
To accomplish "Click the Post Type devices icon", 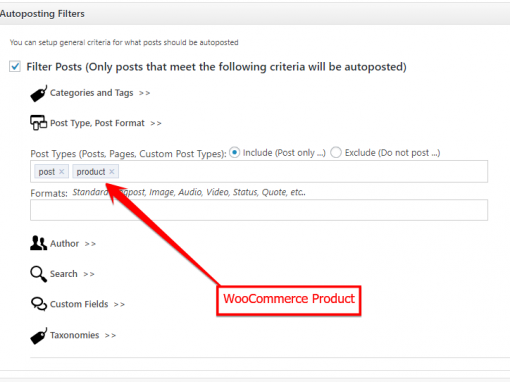I will pyautogui.click(x=39, y=123).
